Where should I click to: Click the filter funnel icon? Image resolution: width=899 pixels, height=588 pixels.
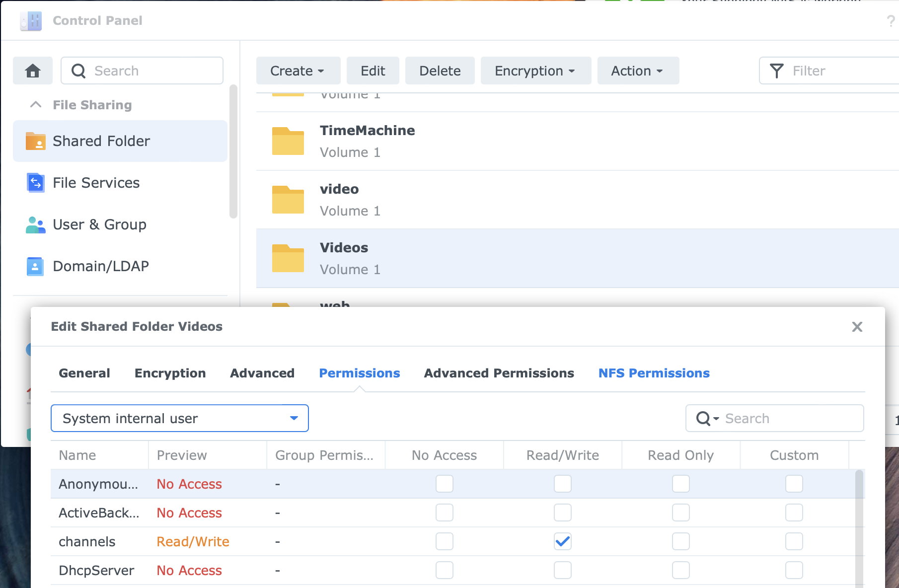pyautogui.click(x=776, y=71)
